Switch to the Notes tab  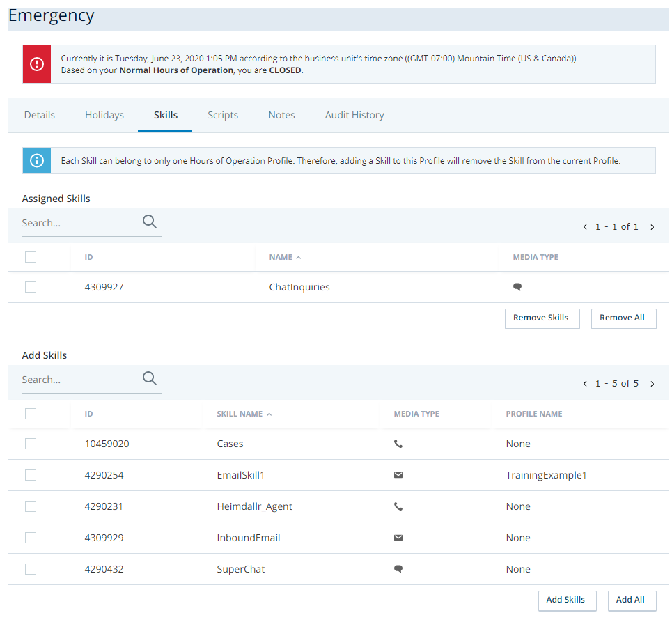[281, 115]
